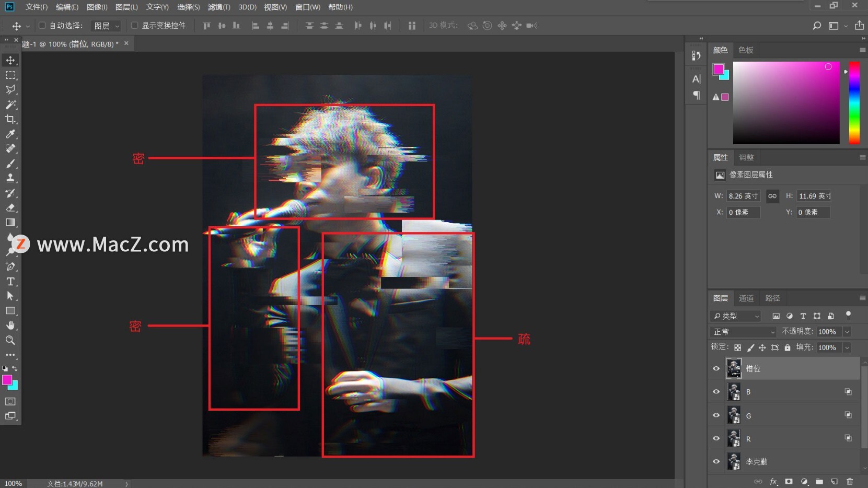Select the Move tool in the toolbox
Screen dimensions: 868x488
pyautogui.click(x=10, y=60)
